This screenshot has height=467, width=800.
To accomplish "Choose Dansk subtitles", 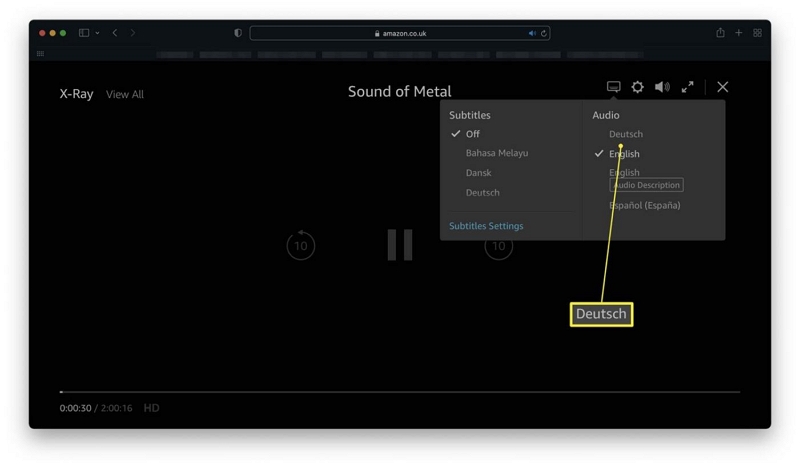I will pos(478,173).
